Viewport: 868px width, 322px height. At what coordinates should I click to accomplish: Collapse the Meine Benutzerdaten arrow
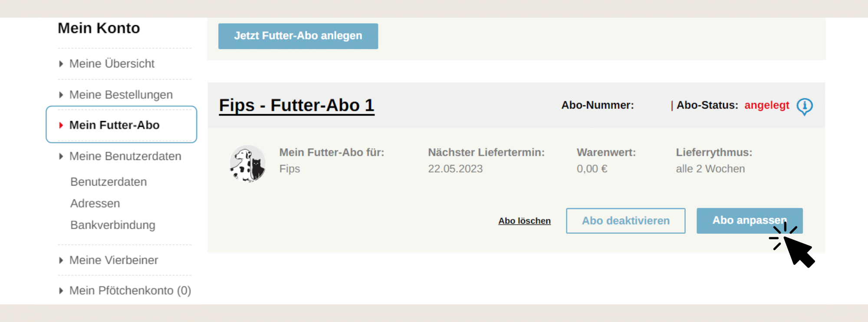[x=61, y=156]
